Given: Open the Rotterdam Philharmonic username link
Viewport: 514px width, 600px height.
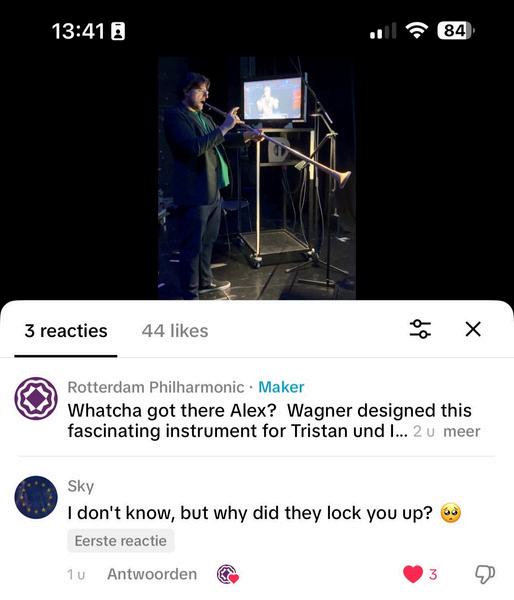Looking at the screenshot, I should click(156, 387).
